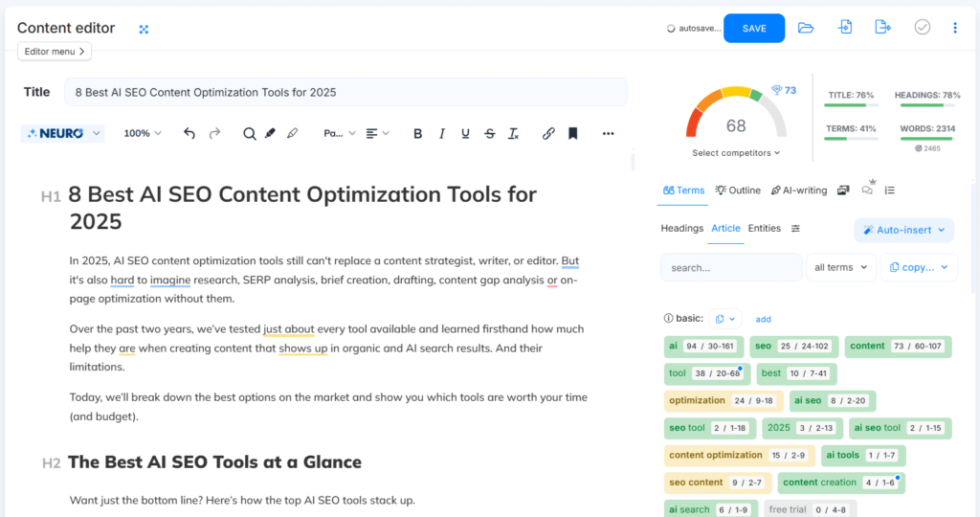Click the terms search input field
The image size is (980, 517).
pos(730,268)
